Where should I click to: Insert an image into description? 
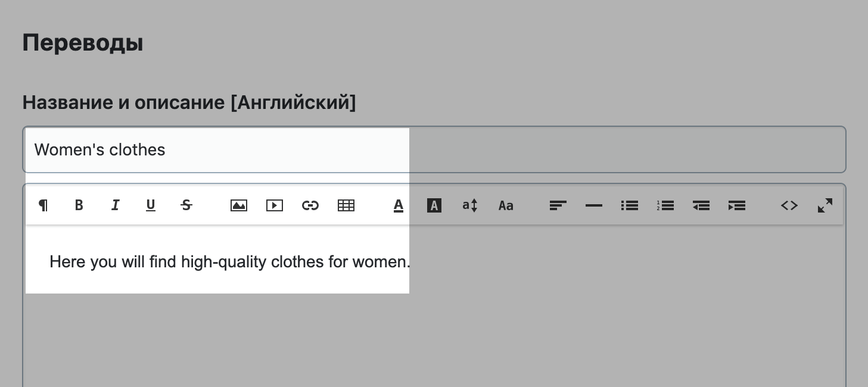pyautogui.click(x=239, y=205)
